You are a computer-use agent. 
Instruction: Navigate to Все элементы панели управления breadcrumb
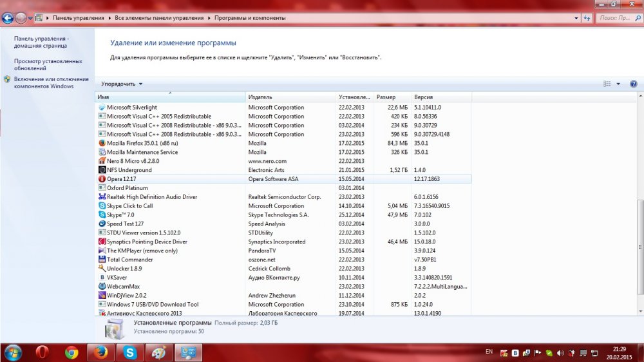[159, 18]
